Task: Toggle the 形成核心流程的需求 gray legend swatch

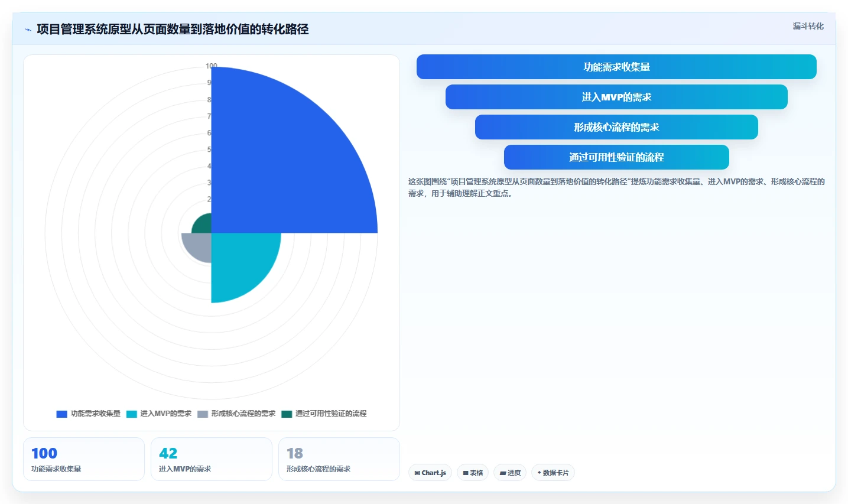Action: [203, 414]
